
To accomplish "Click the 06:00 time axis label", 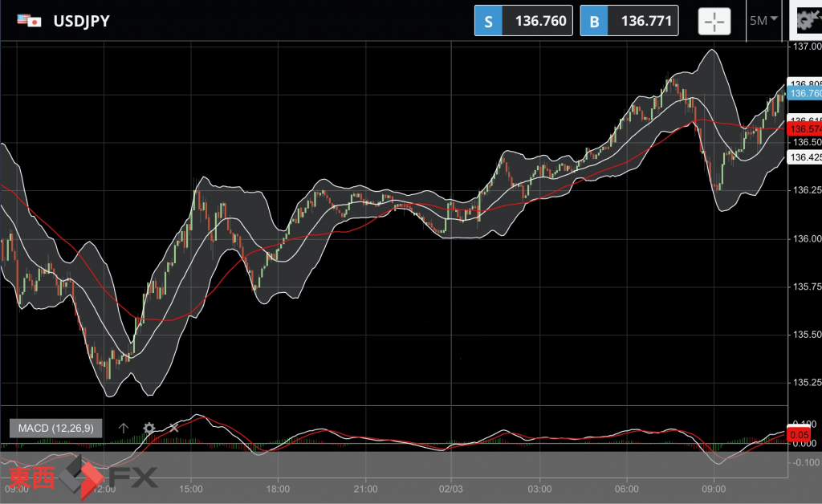I will [626, 489].
